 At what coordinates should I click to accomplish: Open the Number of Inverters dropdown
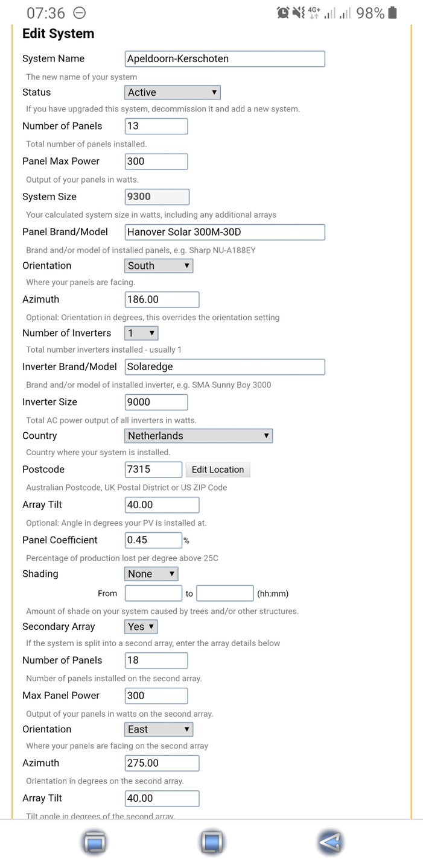coord(141,333)
